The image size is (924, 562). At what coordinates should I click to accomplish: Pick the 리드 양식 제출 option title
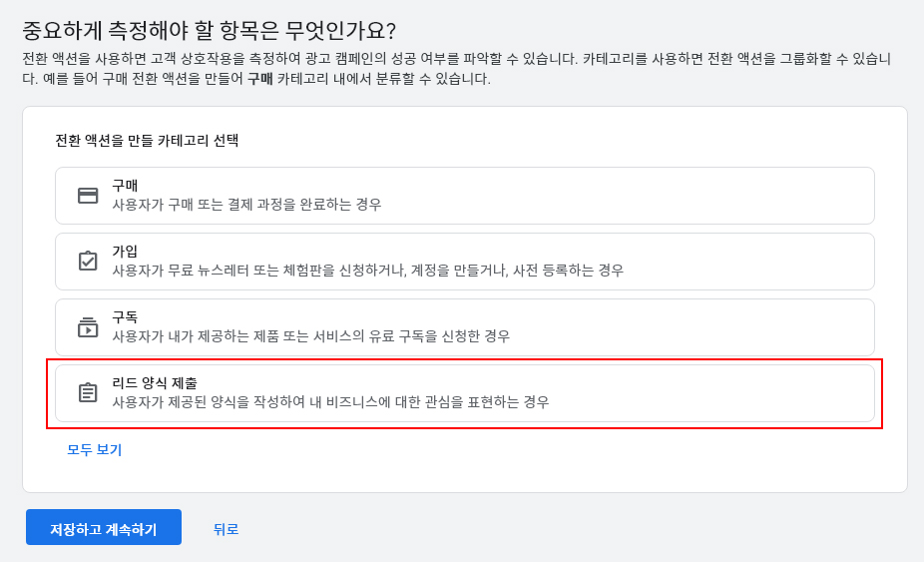point(155,383)
